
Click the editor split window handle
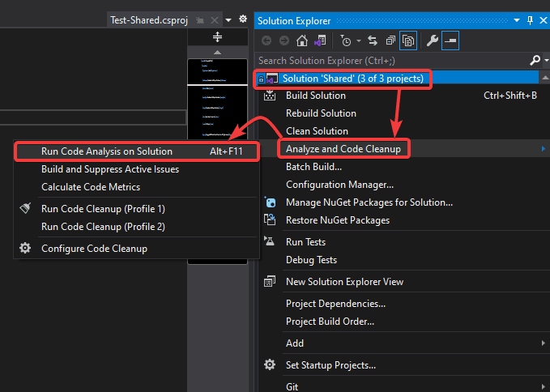[x=217, y=36]
